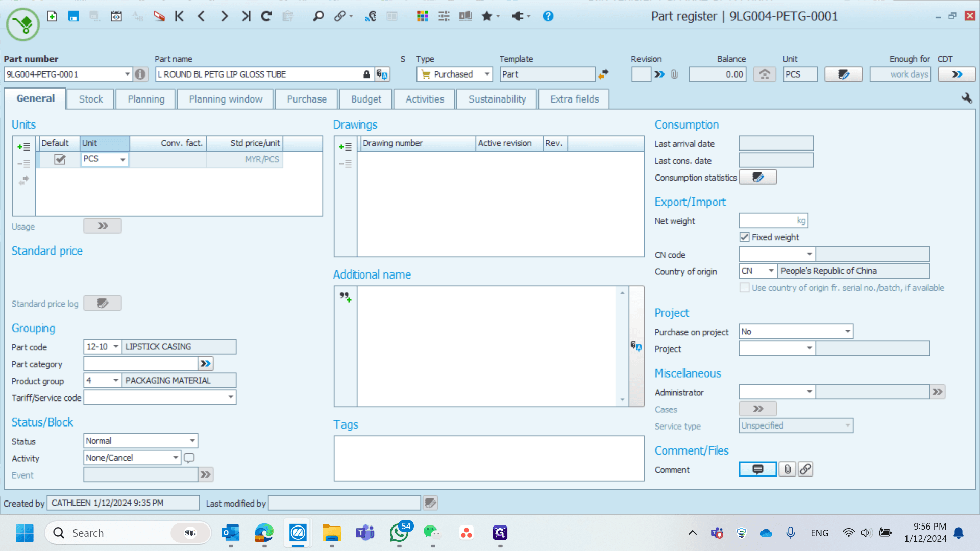This screenshot has height=551, width=980.
Task: Open the Planning window tab
Action: pos(226,99)
